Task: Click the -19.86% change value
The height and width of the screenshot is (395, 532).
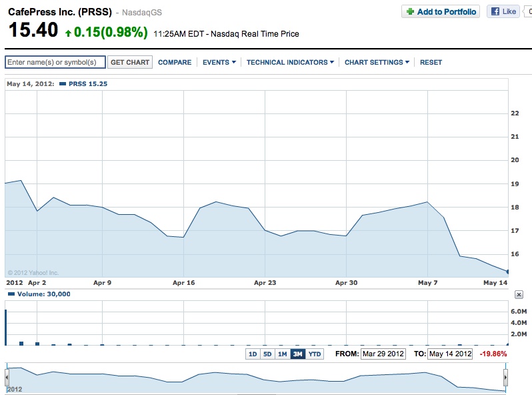Action: (x=493, y=354)
